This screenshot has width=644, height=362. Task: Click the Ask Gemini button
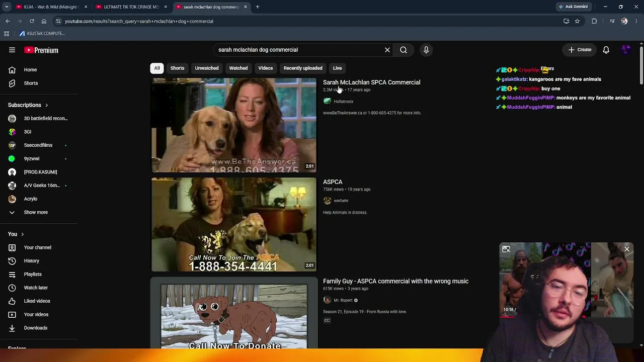point(573,7)
